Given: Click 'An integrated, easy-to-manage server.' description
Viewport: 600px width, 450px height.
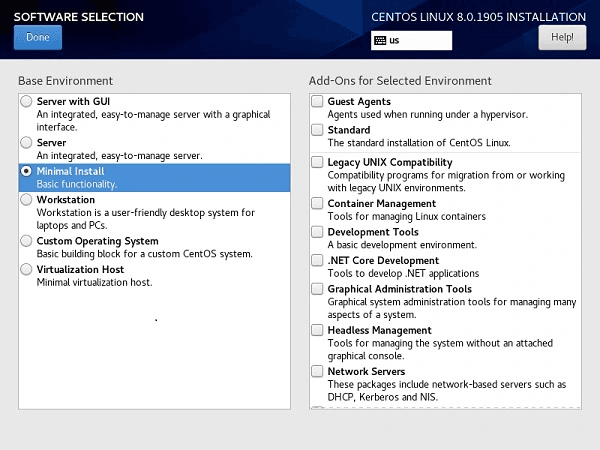Looking at the screenshot, I should click(120, 156).
